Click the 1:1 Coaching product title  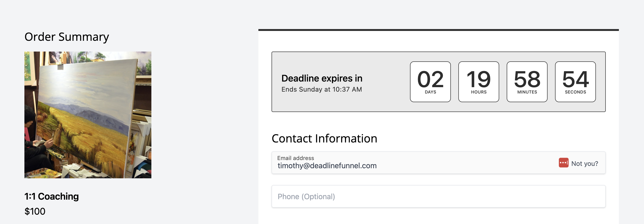click(x=51, y=196)
